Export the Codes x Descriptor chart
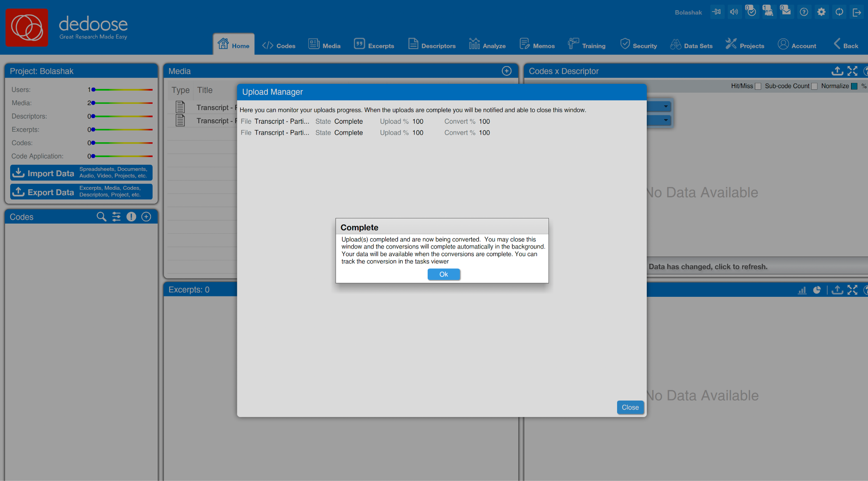The image size is (868, 481). 837,71
